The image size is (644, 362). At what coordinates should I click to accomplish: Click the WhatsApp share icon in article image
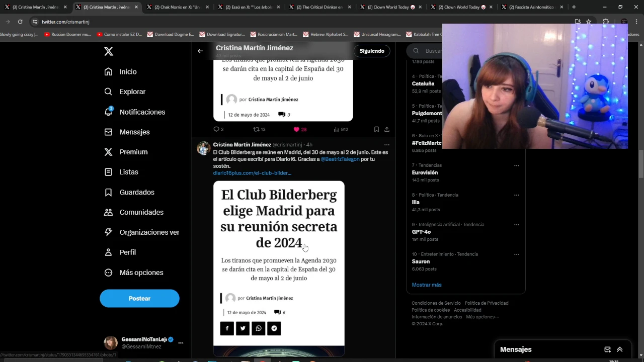point(258,328)
